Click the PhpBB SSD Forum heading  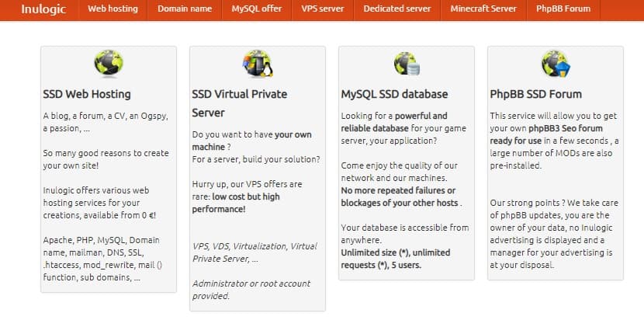tap(535, 94)
